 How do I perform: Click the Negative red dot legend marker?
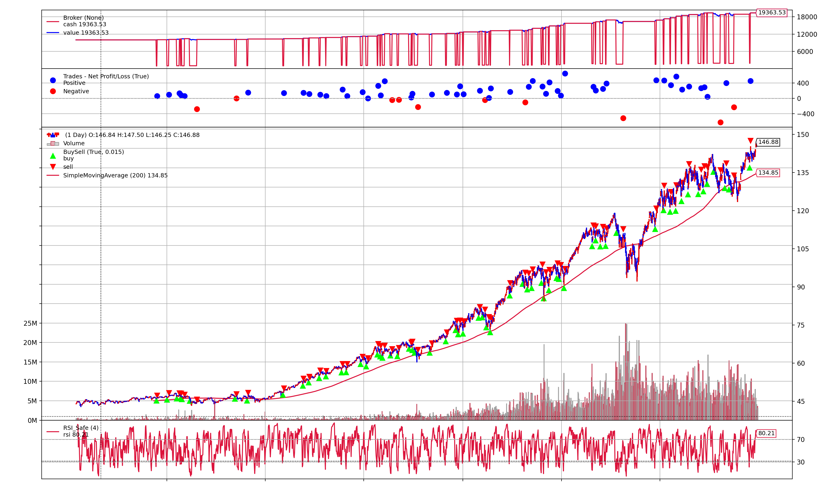click(x=53, y=91)
